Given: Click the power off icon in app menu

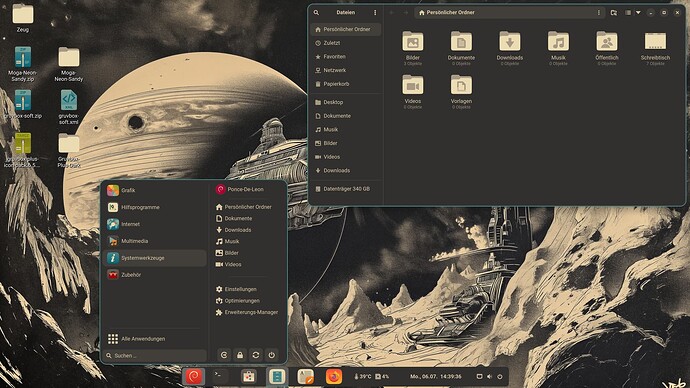Looking at the screenshot, I should (x=272, y=355).
